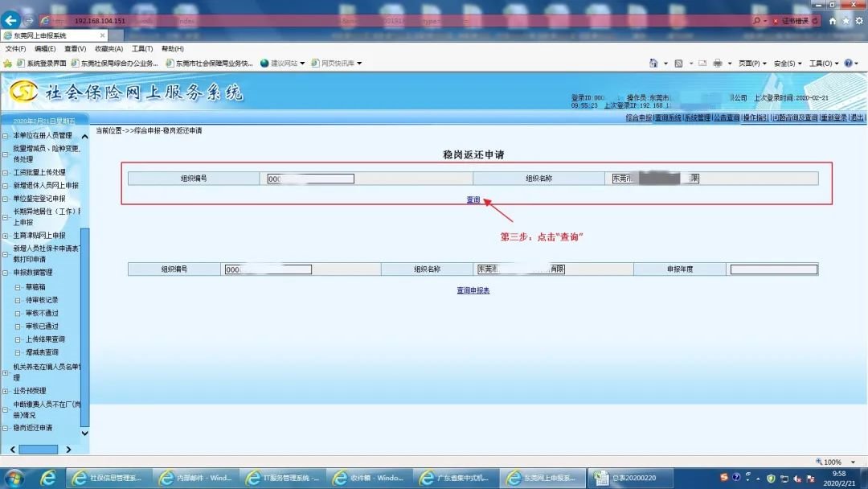Open the 总表20200220 Excel taskbar item

(x=623, y=478)
